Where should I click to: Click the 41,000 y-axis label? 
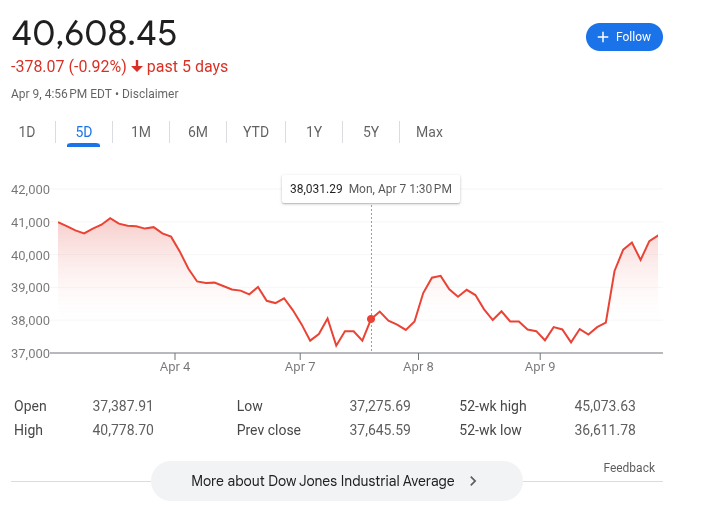(x=30, y=223)
